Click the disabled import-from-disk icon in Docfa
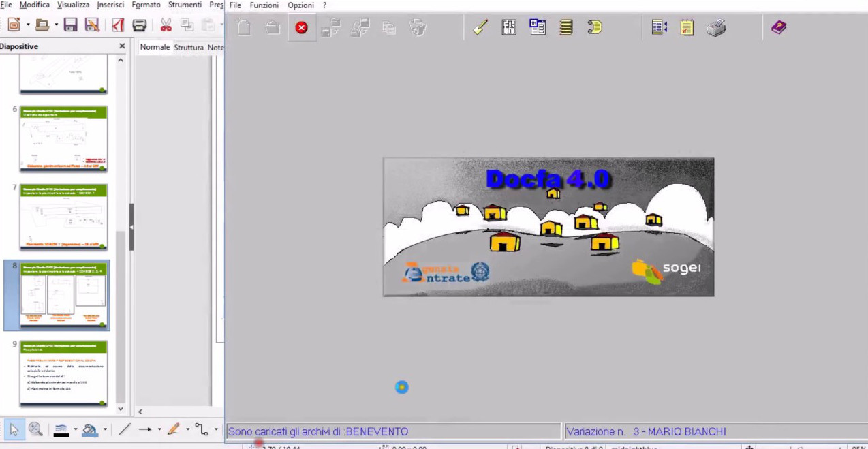Screen dimensions: 868x449 360,28
